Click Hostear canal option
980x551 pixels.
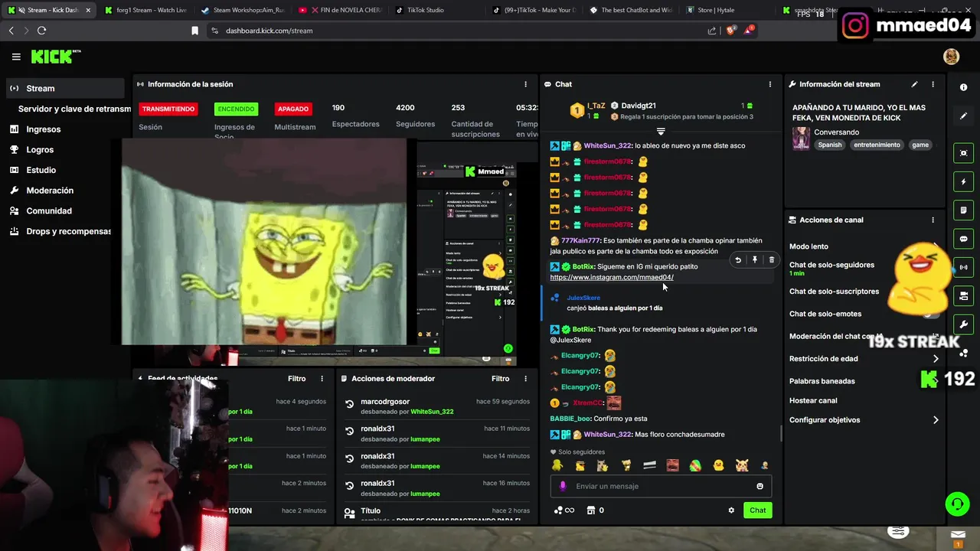coord(813,400)
